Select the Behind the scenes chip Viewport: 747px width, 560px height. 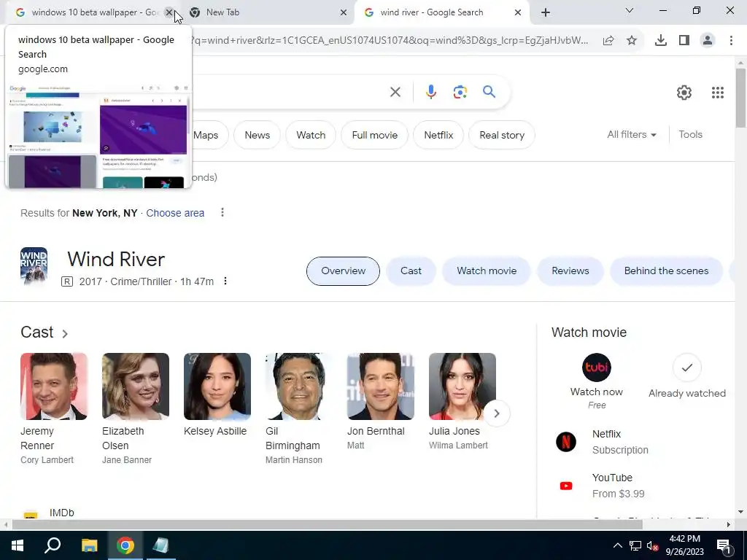(x=666, y=271)
